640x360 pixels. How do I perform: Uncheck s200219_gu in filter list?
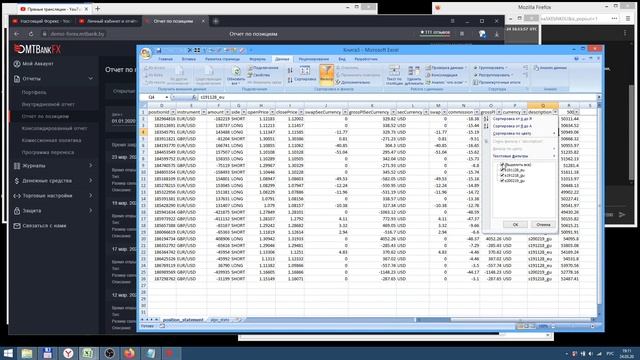(502, 180)
